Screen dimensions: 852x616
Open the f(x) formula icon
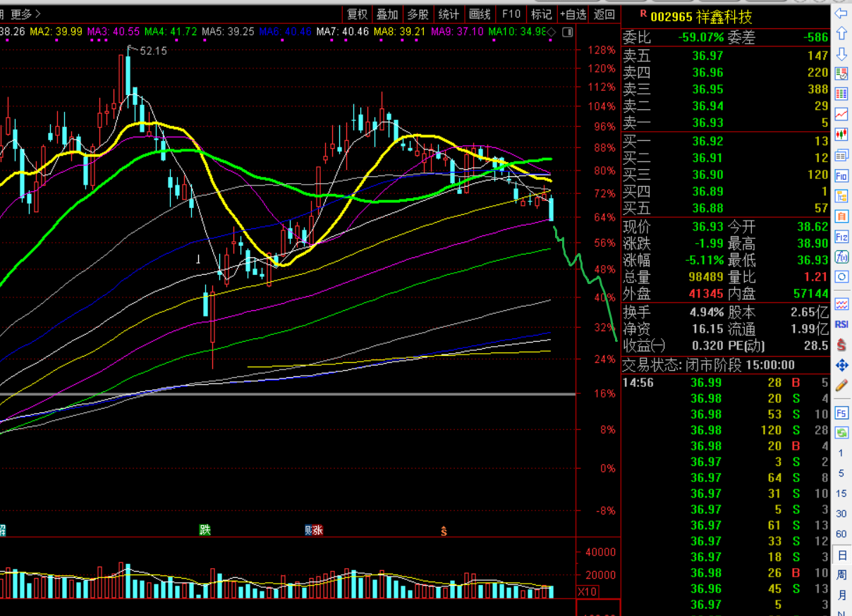click(x=841, y=257)
